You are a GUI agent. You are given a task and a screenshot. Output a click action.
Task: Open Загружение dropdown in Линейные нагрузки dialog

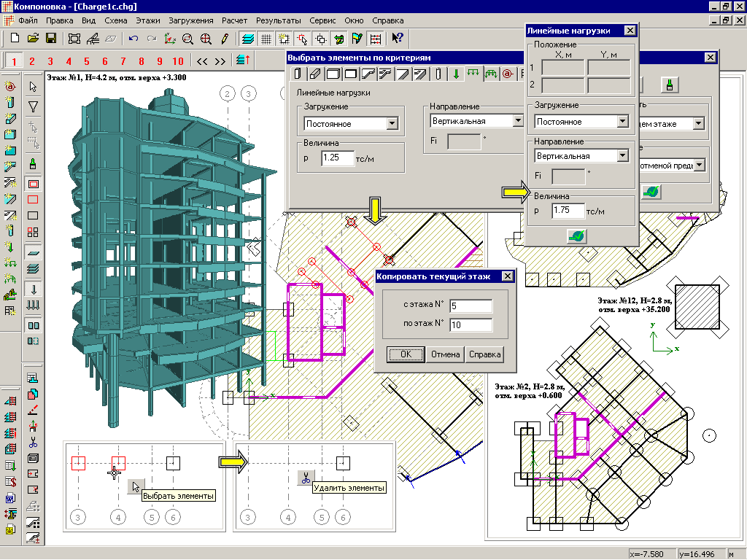click(622, 122)
